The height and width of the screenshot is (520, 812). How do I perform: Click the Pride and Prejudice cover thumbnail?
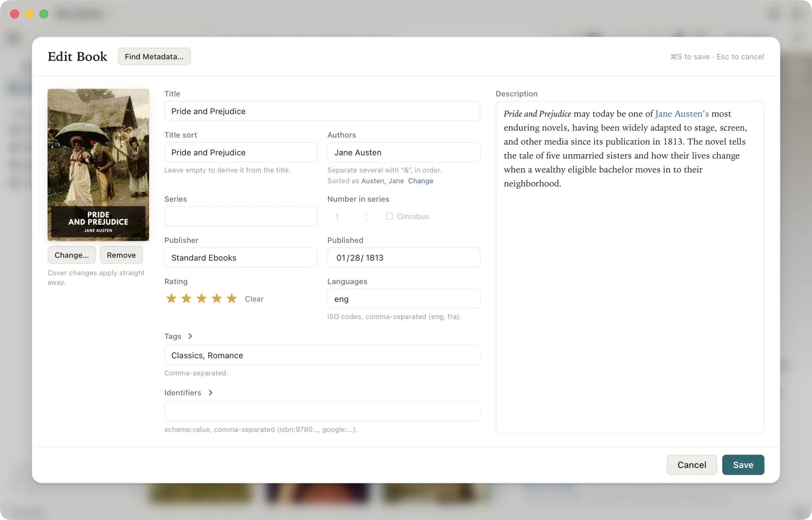(98, 165)
